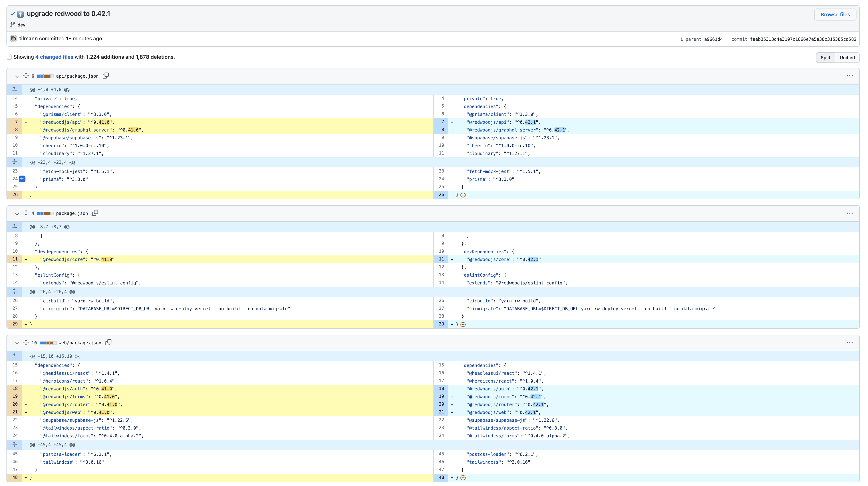Viewport: 868px width, 486px height.
Task: Click no-newline icon on package.json line 29
Action: [463, 324]
